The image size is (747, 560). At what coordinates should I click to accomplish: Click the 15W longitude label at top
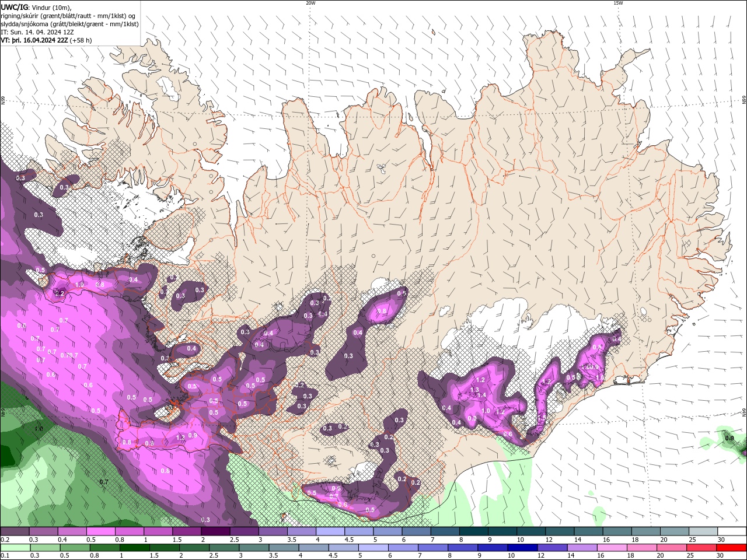click(618, 3)
